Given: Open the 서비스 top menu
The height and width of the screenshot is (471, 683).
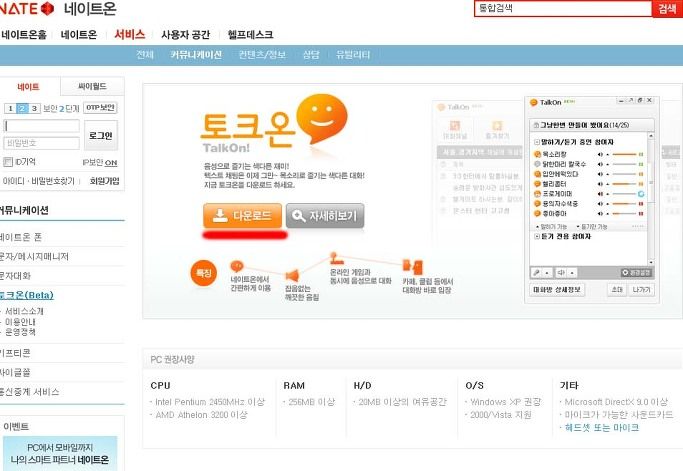Looking at the screenshot, I should click(129, 34).
